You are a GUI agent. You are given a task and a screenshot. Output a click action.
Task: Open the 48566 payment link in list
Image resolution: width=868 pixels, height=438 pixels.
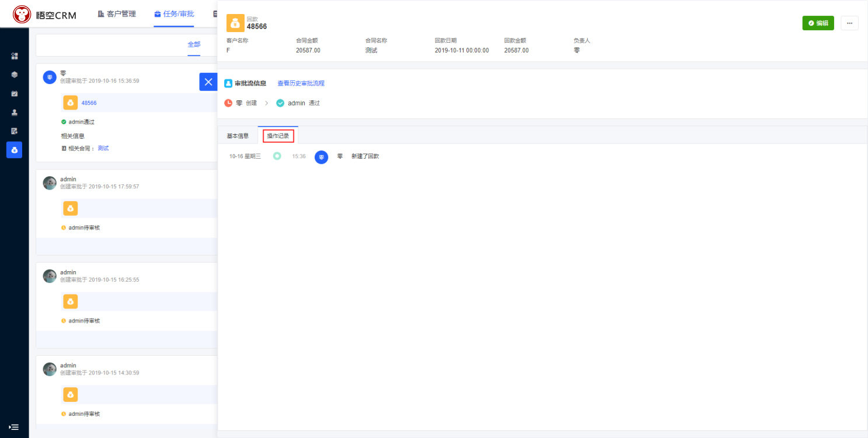(x=89, y=103)
